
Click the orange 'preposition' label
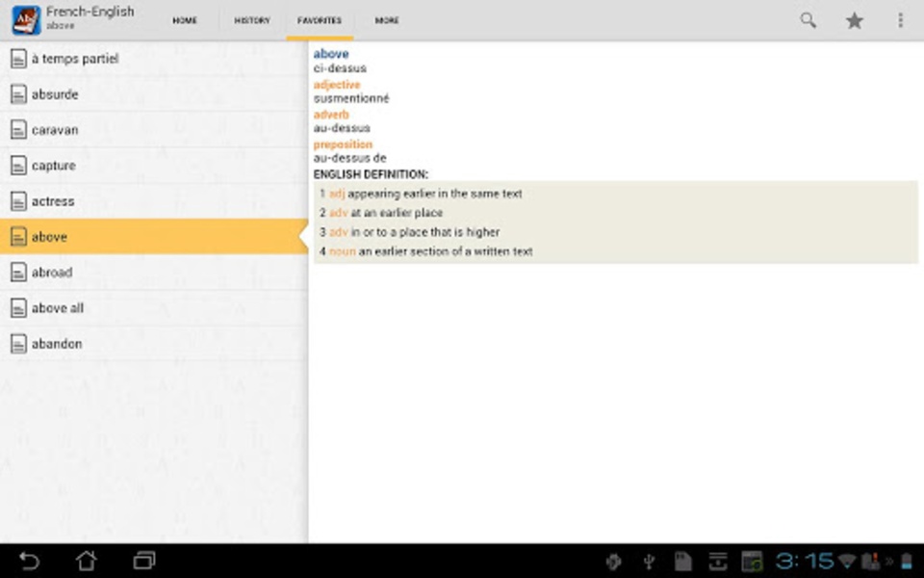pyautogui.click(x=343, y=144)
